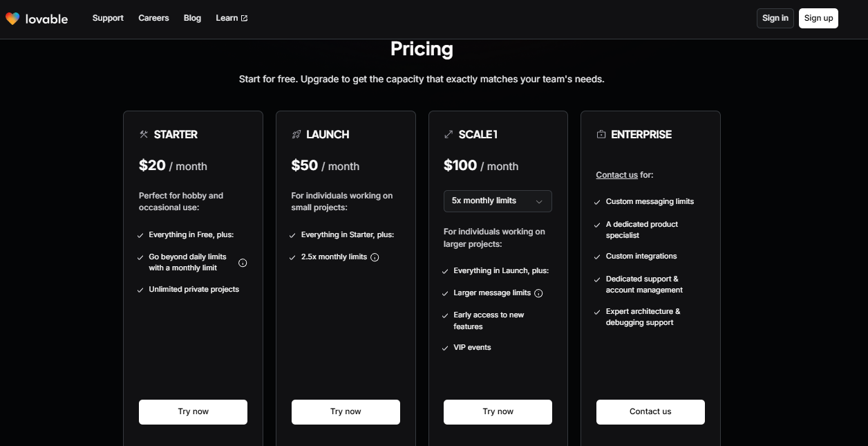Open the Blog nav link
Screen dimensions: 868x446
click(x=192, y=18)
